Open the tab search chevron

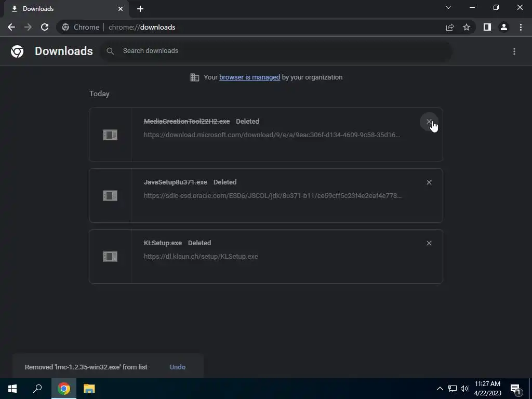(448, 7)
